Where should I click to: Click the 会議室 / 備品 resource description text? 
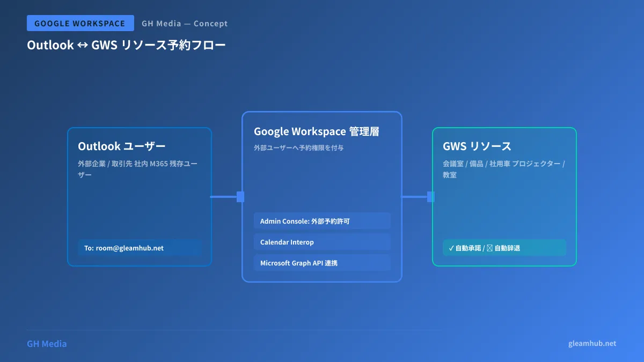click(x=503, y=169)
